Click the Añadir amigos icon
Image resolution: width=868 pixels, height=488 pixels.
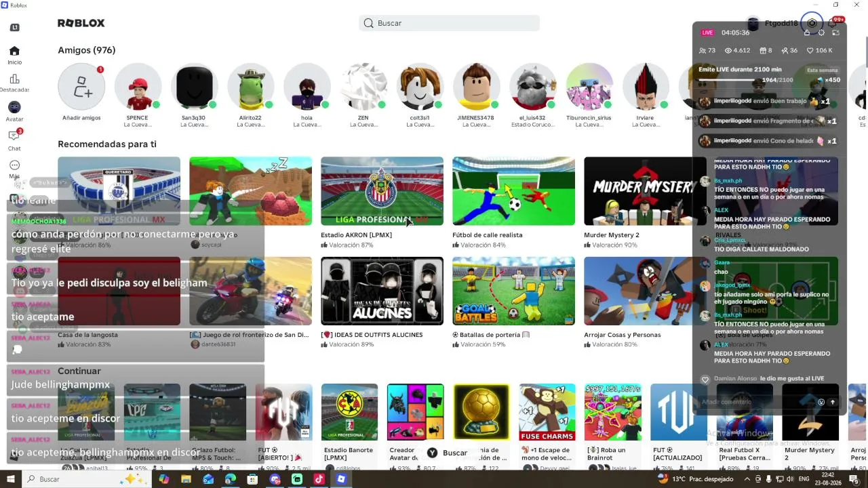[x=81, y=87]
